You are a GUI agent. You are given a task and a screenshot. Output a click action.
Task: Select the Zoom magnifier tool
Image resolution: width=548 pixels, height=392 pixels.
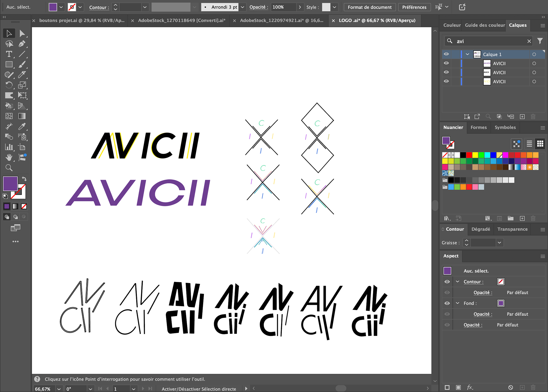tap(9, 168)
